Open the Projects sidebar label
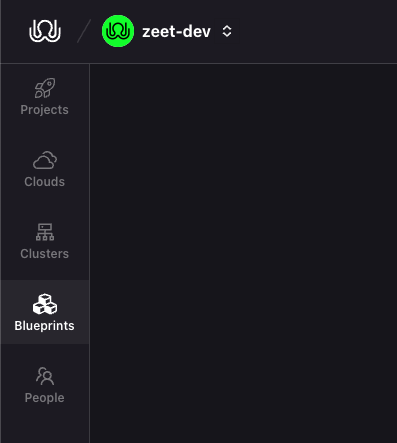The width and height of the screenshot is (397, 443). (x=45, y=110)
